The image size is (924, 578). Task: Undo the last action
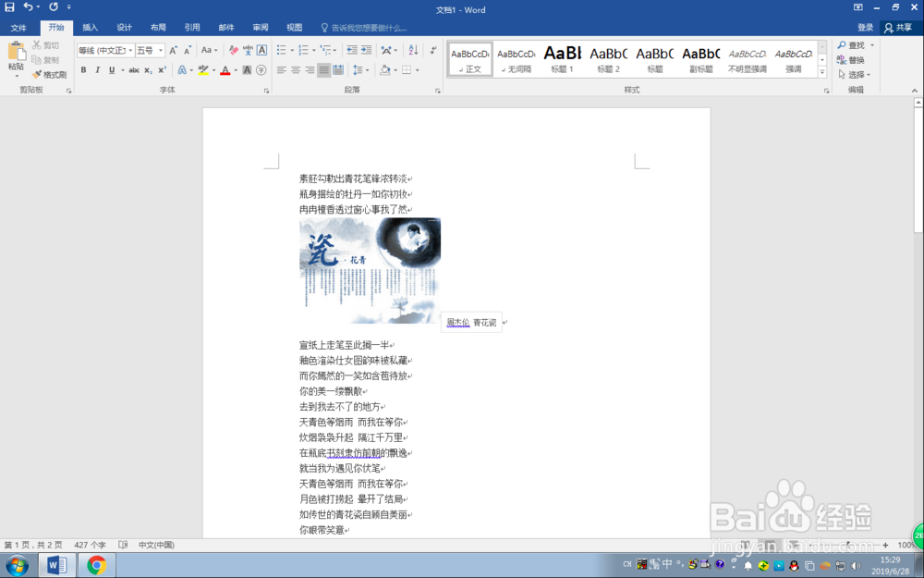(28, 7)
